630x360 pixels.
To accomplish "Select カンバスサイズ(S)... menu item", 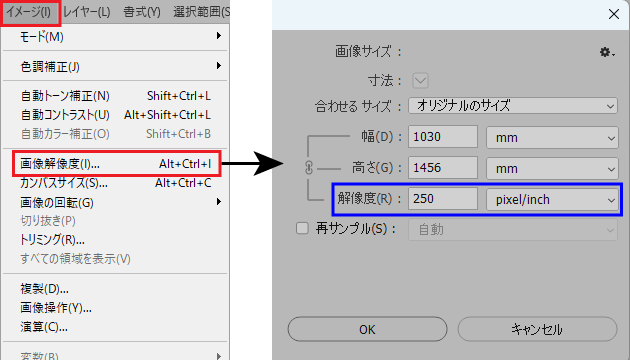I will (115, 183).
